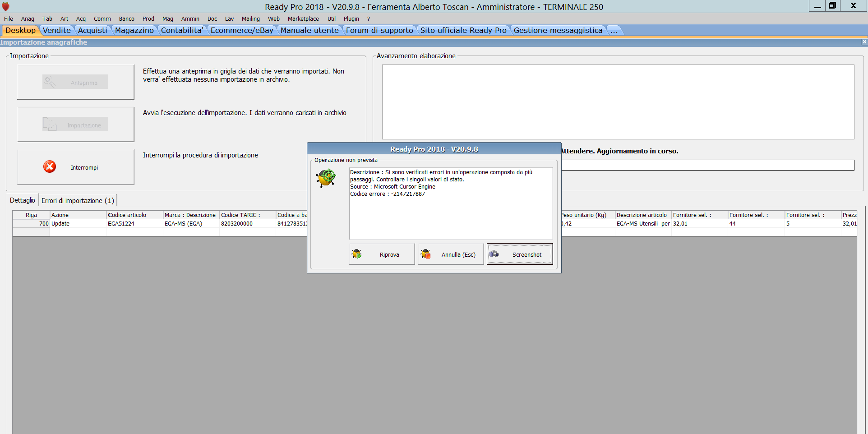Open the Ammin menu
Viewport: 868px width, 434px height.
pyautogui.click(x=190, y=19)
